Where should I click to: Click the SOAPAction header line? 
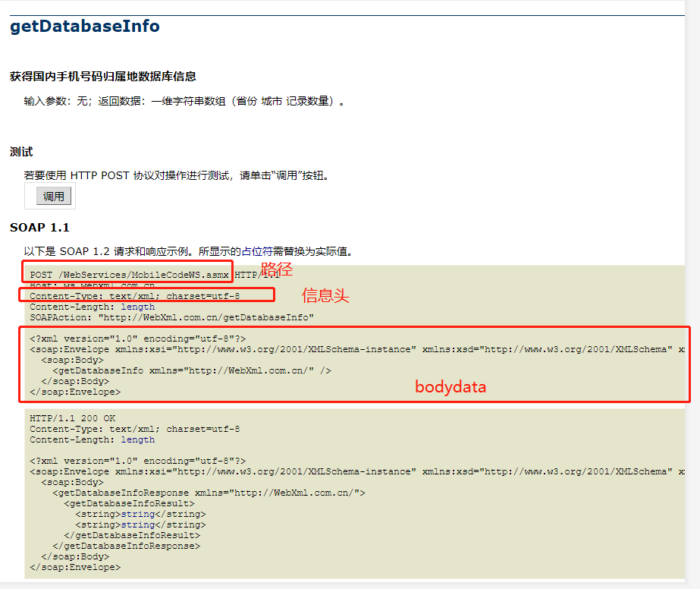point(171,317)
